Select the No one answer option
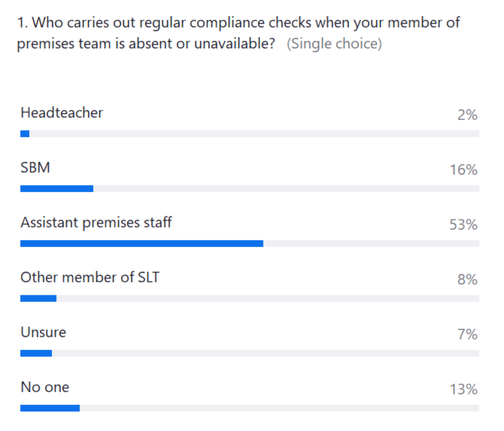This screenshot has width=504, height=431. click(x=45, y=387)
